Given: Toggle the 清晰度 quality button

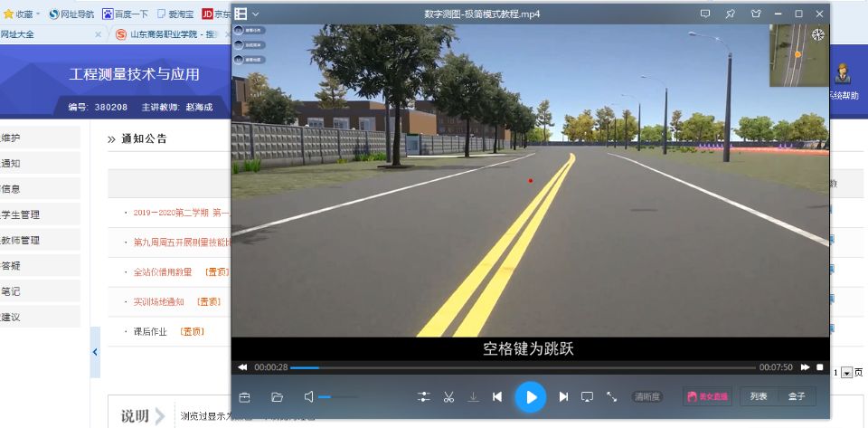Looking at the screenshot, I should point(647,396).
